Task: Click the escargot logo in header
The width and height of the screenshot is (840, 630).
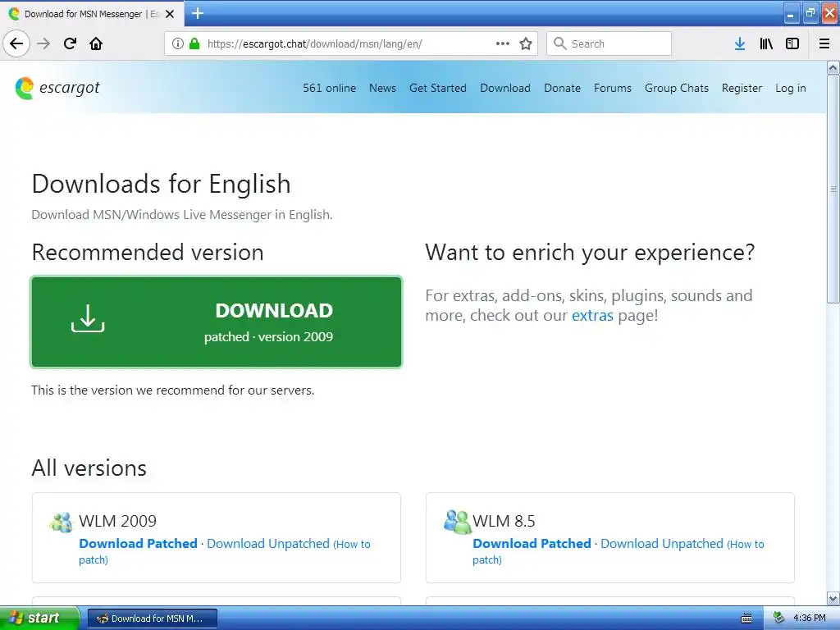Action: (x=57, y=88)
